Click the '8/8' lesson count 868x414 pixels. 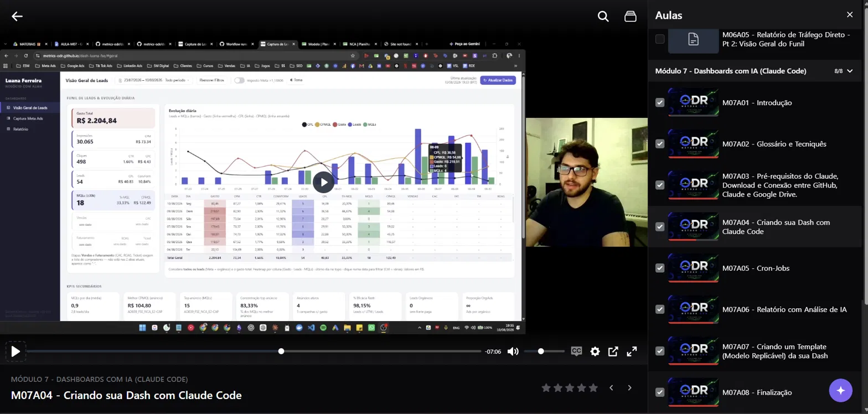[839, 71]
